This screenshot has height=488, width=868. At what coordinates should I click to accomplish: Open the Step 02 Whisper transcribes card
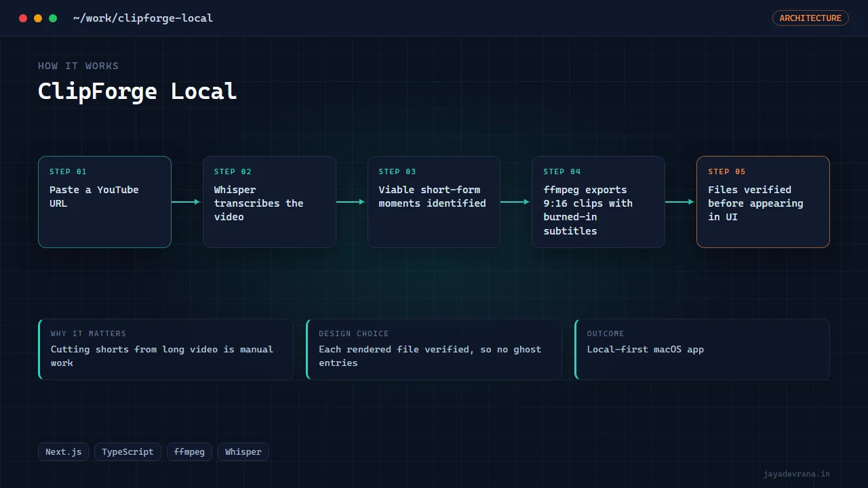269,202
